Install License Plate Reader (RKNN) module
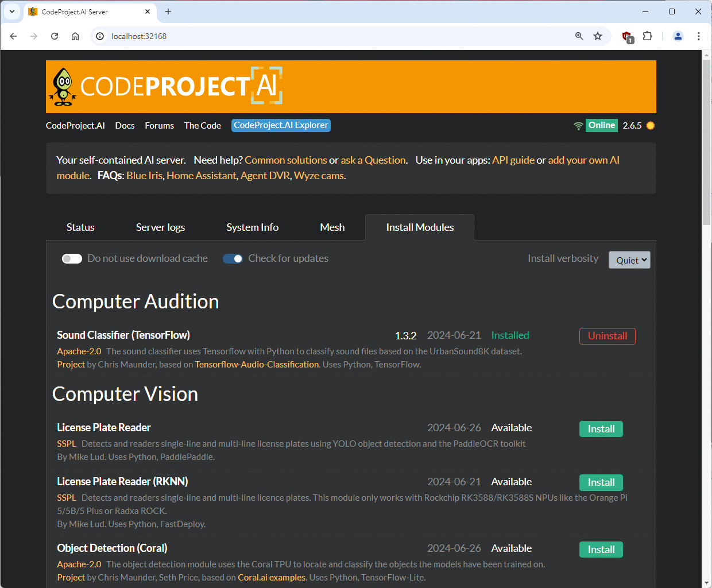 pos(601,482)
